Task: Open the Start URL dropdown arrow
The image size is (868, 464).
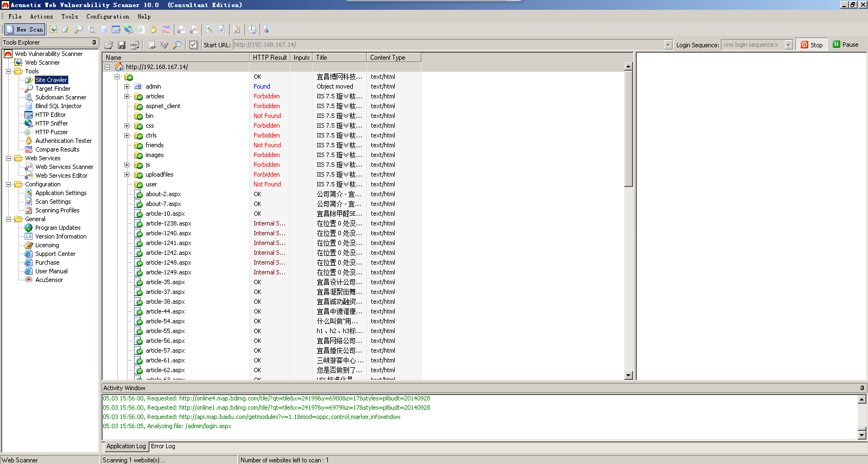Action: click(x=668, y=45)
